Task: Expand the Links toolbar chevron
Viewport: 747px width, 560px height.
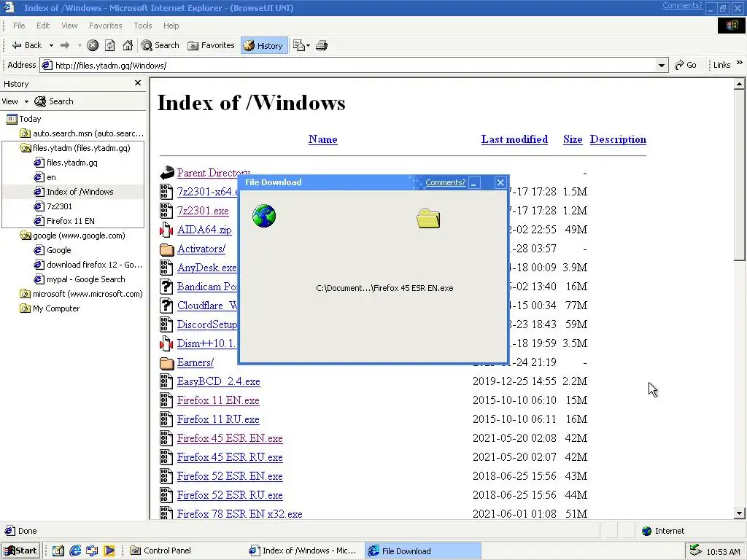Action: 740,63
